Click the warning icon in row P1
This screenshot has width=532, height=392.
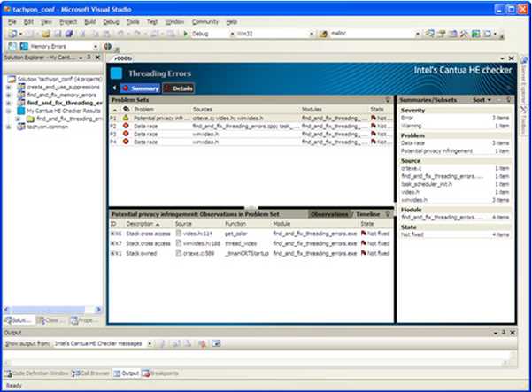click(126, 118)
